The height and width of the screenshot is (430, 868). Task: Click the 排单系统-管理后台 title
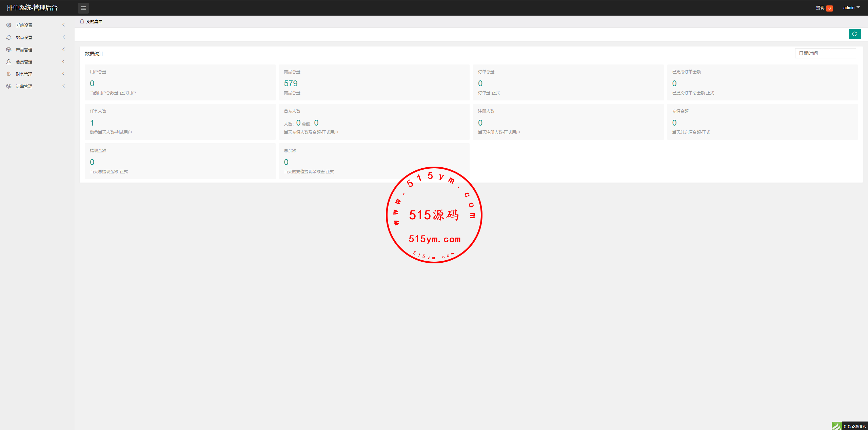32,8
